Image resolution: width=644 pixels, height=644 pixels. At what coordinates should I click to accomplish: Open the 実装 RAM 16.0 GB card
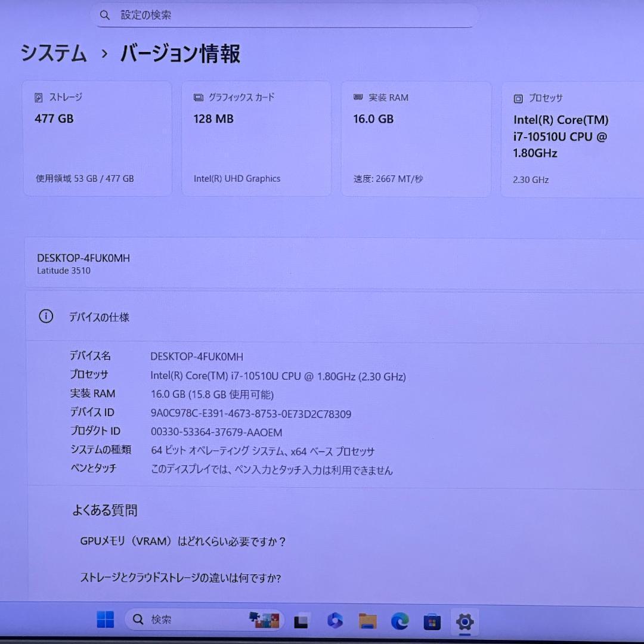pyautogui.click(x=416, y=139)
